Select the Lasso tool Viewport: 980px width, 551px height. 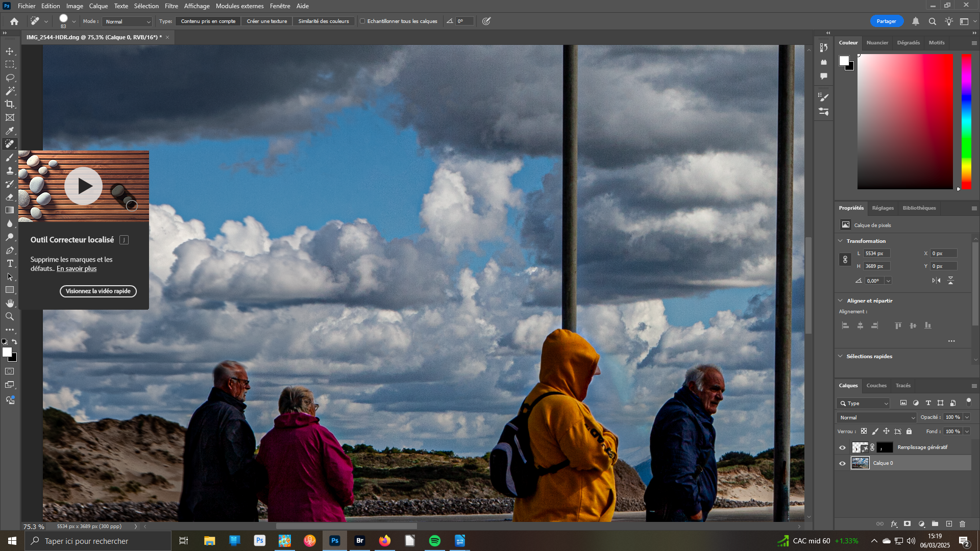10,78
